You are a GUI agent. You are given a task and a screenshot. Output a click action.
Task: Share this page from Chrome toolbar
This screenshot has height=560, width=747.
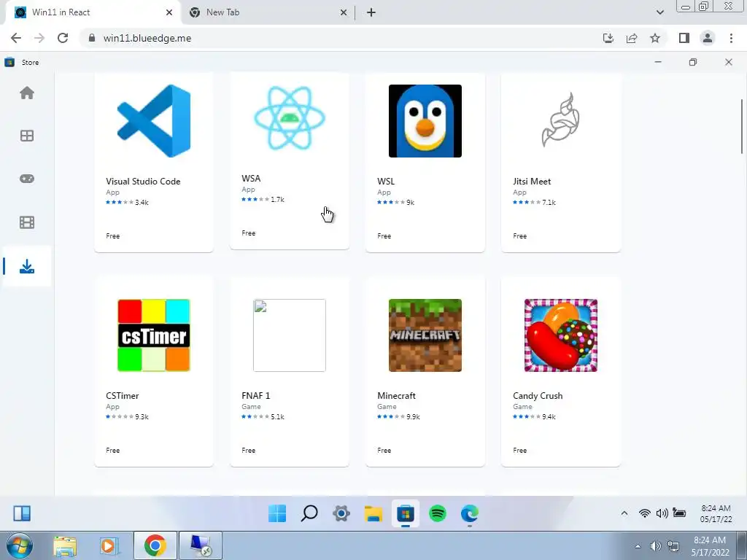click(x=632, y=38)
